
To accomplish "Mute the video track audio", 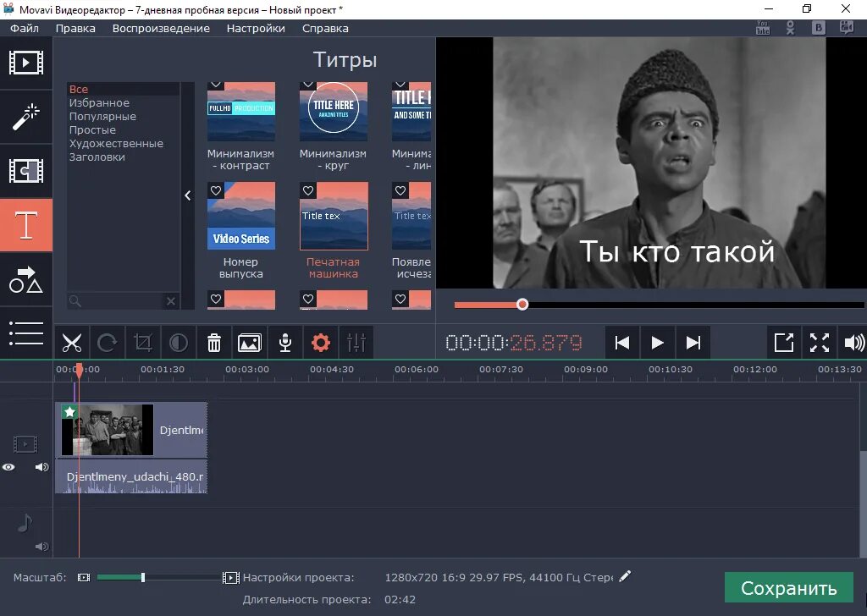I will coord(41,467).
